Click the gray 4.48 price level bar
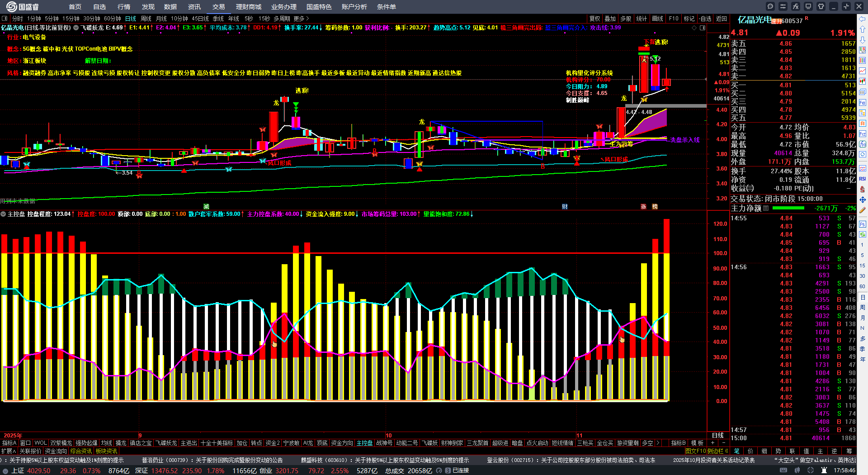868x475 pixels. (x=665, y=106)
